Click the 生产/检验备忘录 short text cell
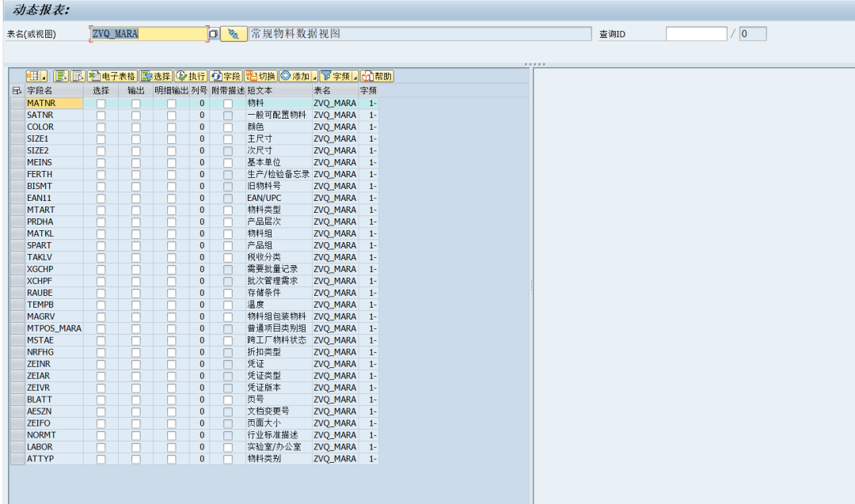Screen dimensions: 855x504 [x=279, y=174]
